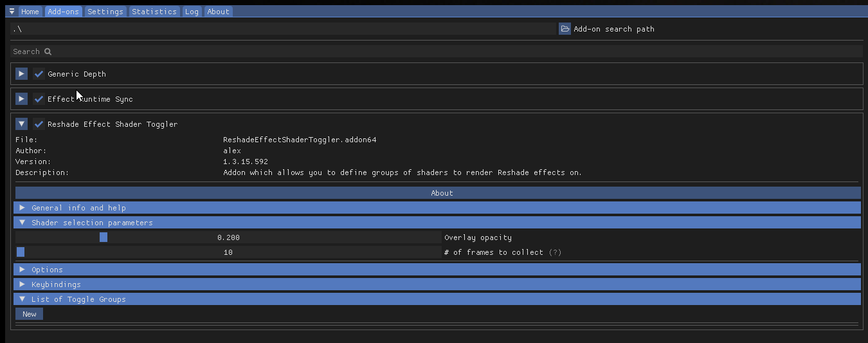Click the version text 1.3.15.592
The height and width of the screenshot is (343, 868).
246,162
